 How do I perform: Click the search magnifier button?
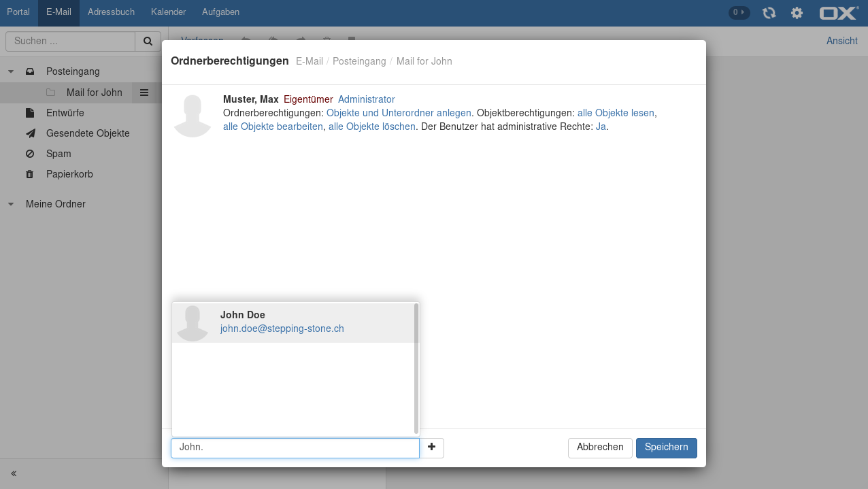click(148, 41)
